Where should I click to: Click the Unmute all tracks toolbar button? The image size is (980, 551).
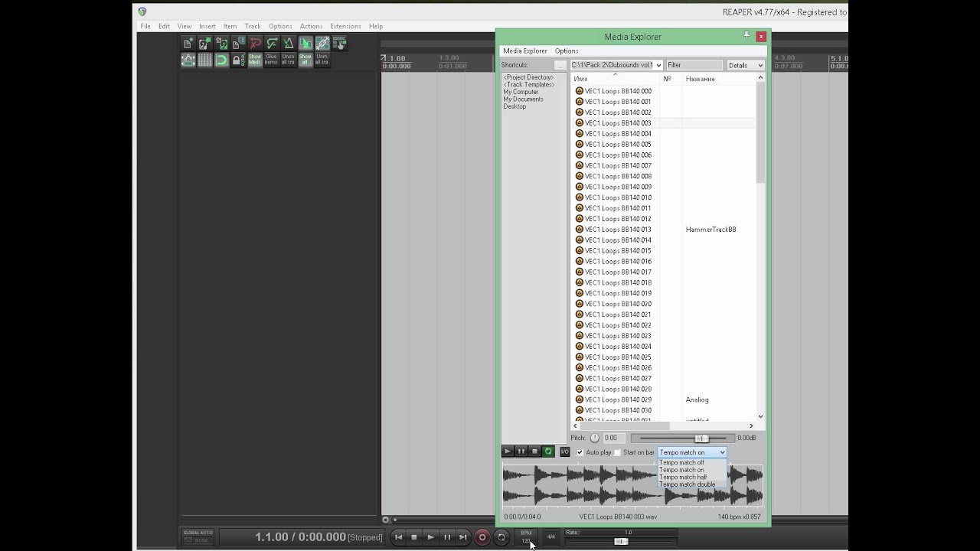322,60
